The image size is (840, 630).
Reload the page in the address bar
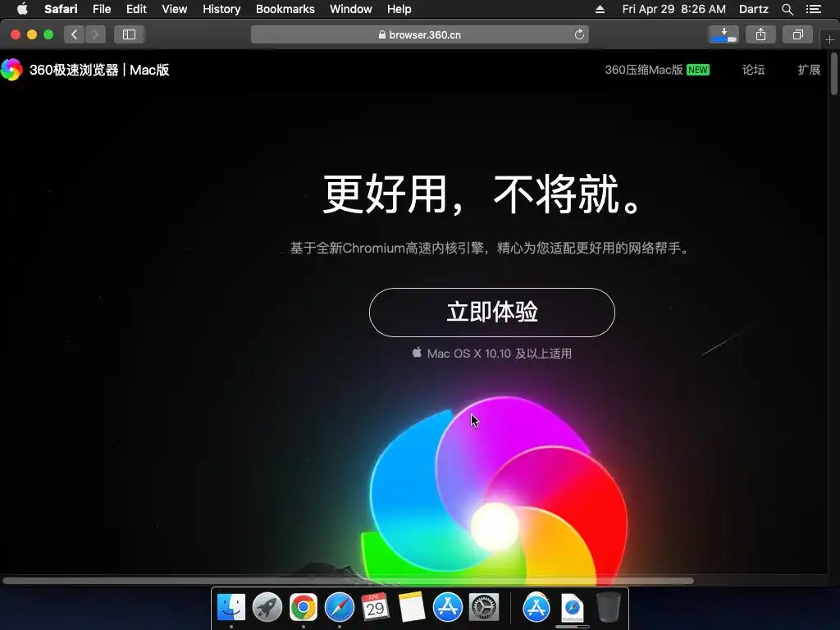pos(579,34)
